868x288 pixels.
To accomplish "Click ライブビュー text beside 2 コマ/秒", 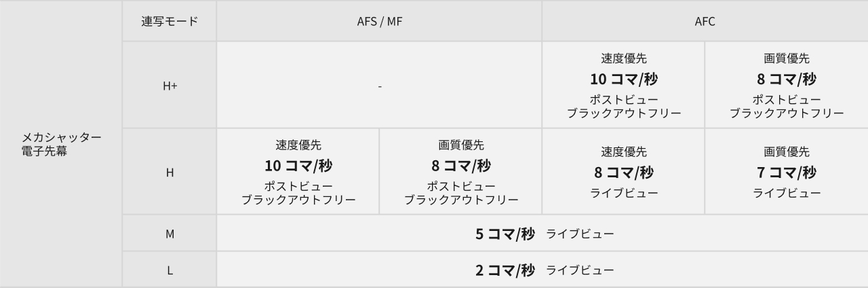I will 580,270.
